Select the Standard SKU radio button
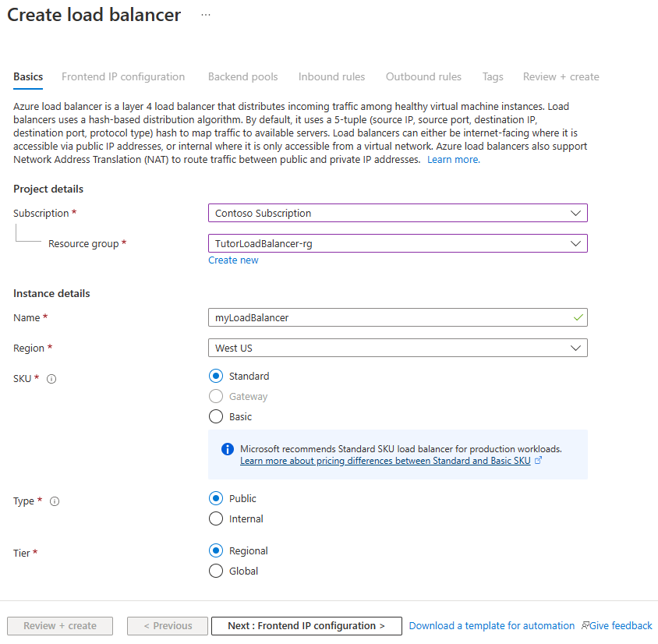The image size is (658, 644). [x=216, y=376]
